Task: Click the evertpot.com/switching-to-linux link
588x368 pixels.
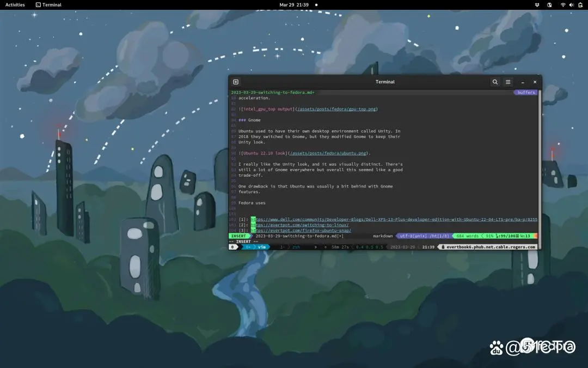Action: click(299, 225)
